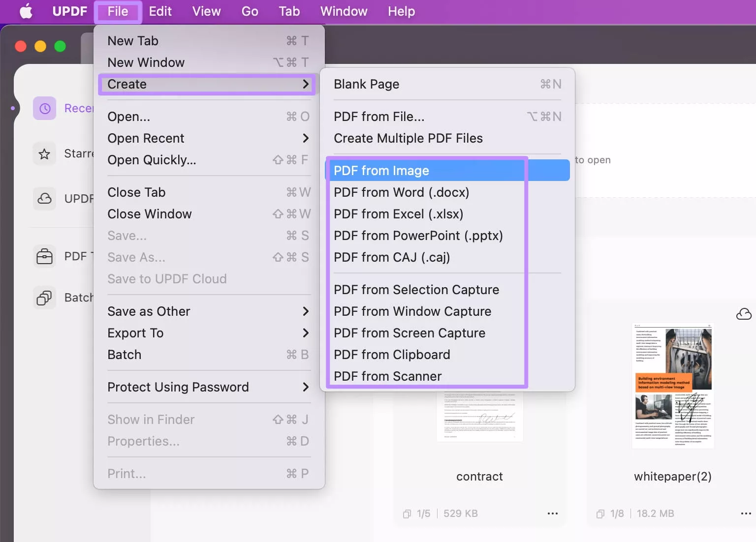Choose PDF from CAJ (.caj)

tap(447, 257)
